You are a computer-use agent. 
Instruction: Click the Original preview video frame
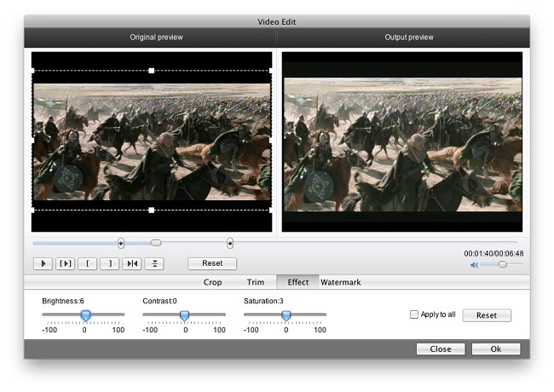coord(152,142)
